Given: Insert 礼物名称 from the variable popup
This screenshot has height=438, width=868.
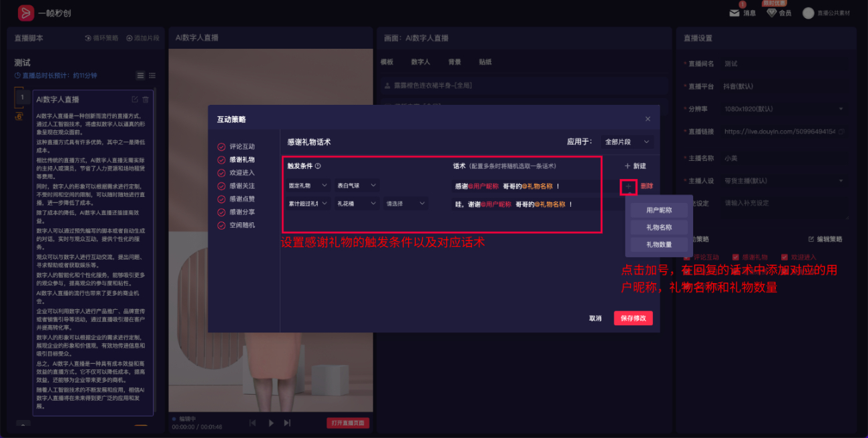Looking at the screenshot, I should pos(659,228).
